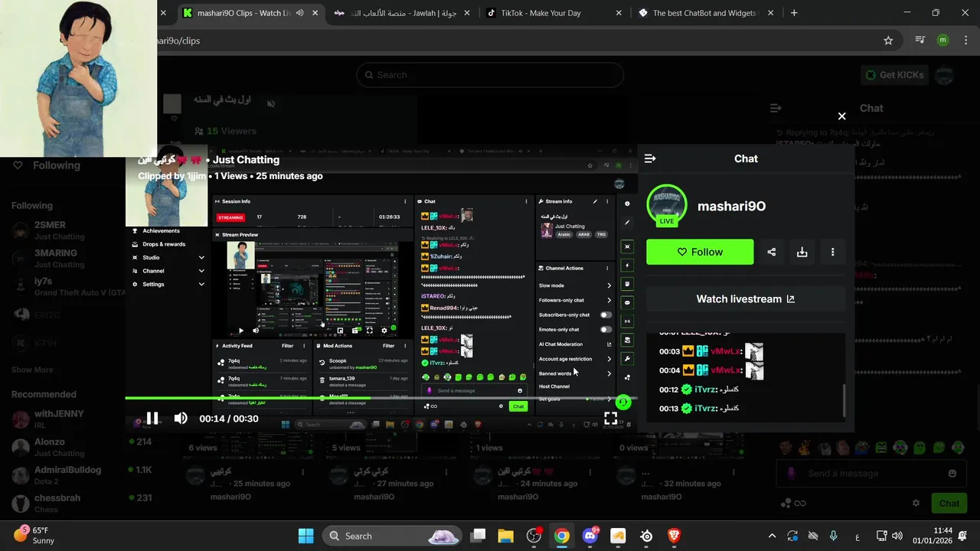The image size is (980, 551).
Task: Mute the clip volume
Action: [x=181, y=418]
